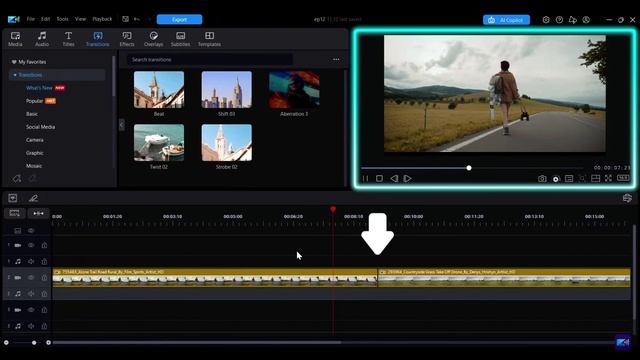Image resolution: width=640 pixels, height=360 pixels.
Task: Select the Beat transition thumbnail
Action: pyautogui.click(x=159, y=90)
